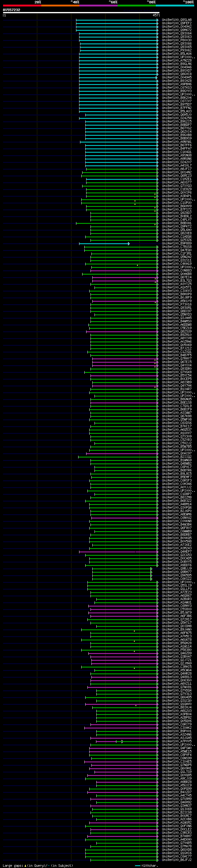Select hit label UniRef100_Q7NDP5
197x868 pixels.
[176, 765]
